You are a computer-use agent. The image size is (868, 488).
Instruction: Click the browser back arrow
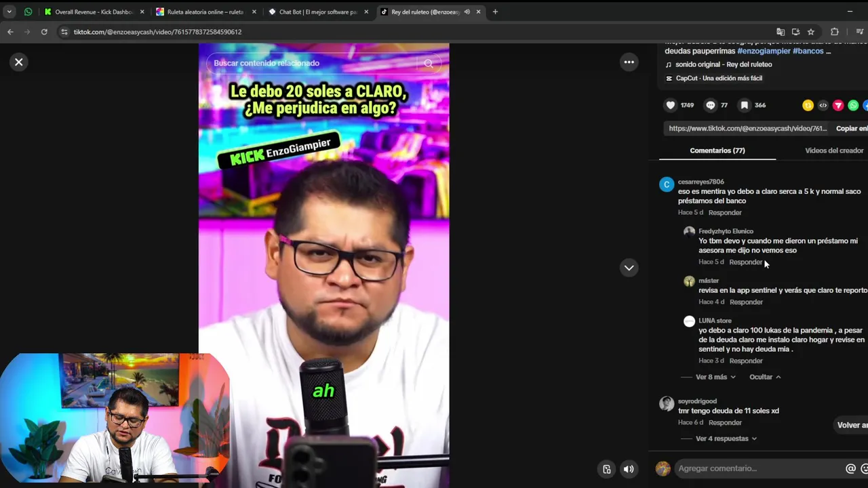coord(10,32)
